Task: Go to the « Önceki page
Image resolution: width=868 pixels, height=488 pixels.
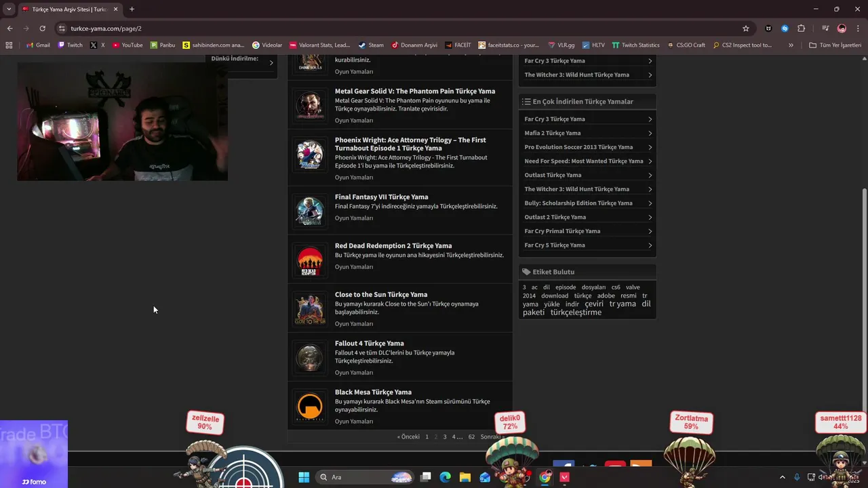Action: tap(408, 437)
